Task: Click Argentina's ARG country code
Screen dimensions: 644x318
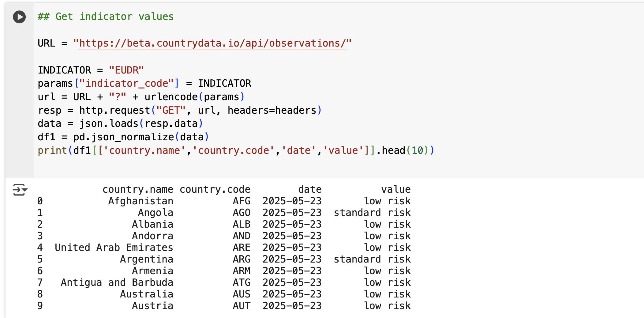Action: (x=241, y=259)
